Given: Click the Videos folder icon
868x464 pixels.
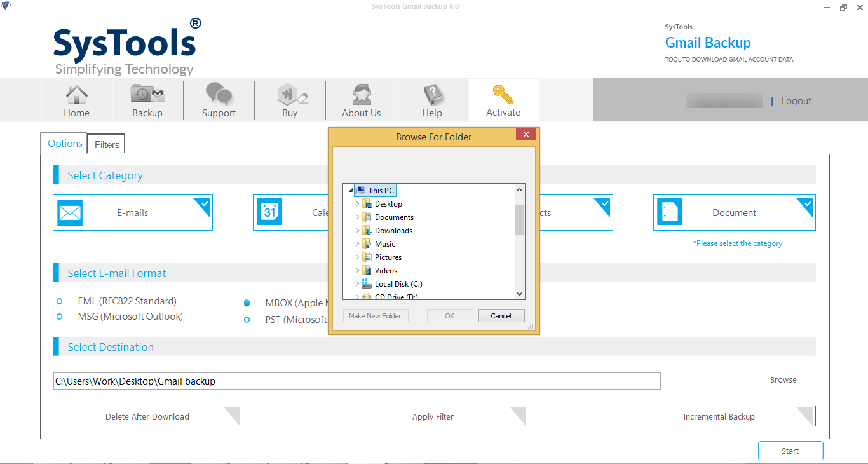Looking at the screenshot, I should 367,270.
